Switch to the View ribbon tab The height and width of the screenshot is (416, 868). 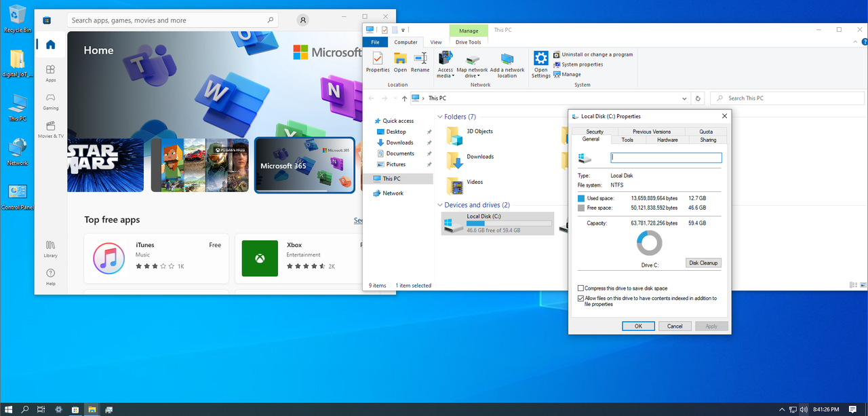click(x=436, y=42)
